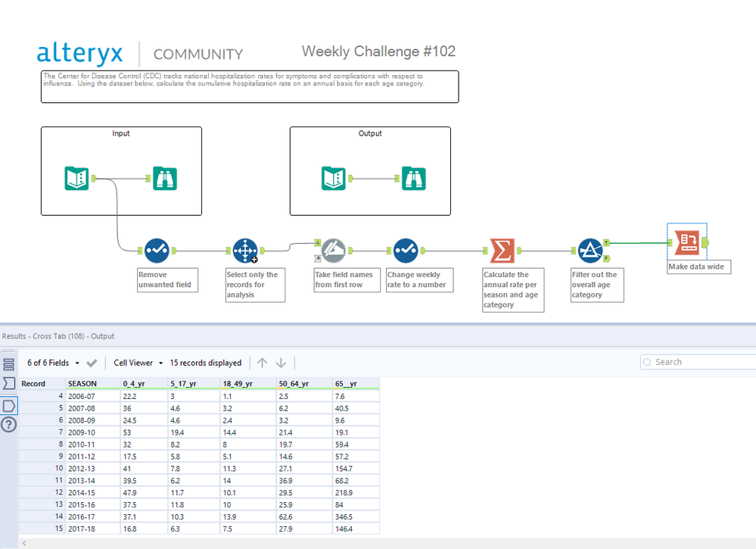Select the Cross Tab tool icon

click(687, 242)
